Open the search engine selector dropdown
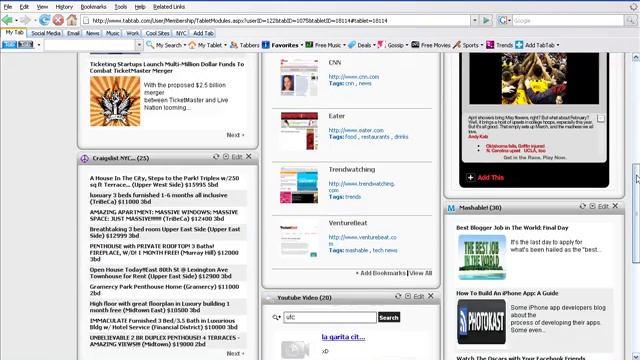This screenshot has width=640, height=360. 509,20
